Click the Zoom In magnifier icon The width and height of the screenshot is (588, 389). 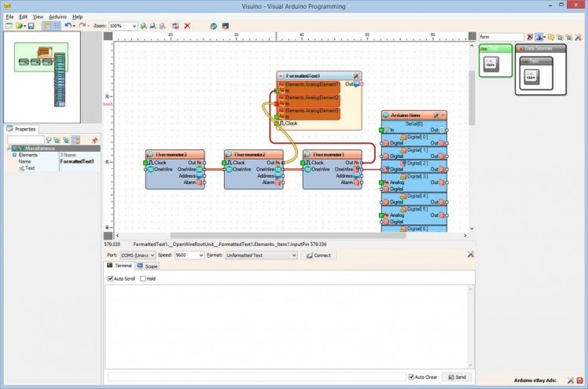[142, 26]
